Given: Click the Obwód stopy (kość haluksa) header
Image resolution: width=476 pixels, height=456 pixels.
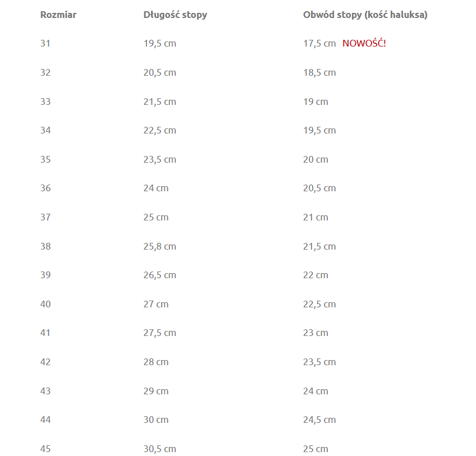Looking at the screenshot, I should [x=365, y=15].
